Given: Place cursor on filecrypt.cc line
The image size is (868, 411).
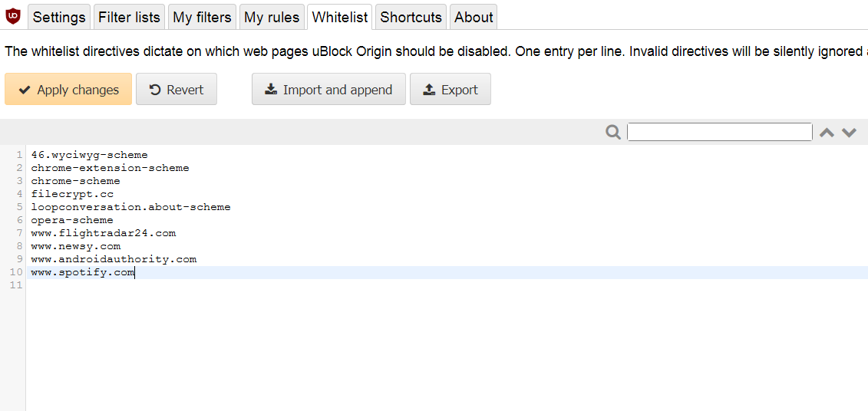Looking at the screenshot, I should click(x=72, y=194).
